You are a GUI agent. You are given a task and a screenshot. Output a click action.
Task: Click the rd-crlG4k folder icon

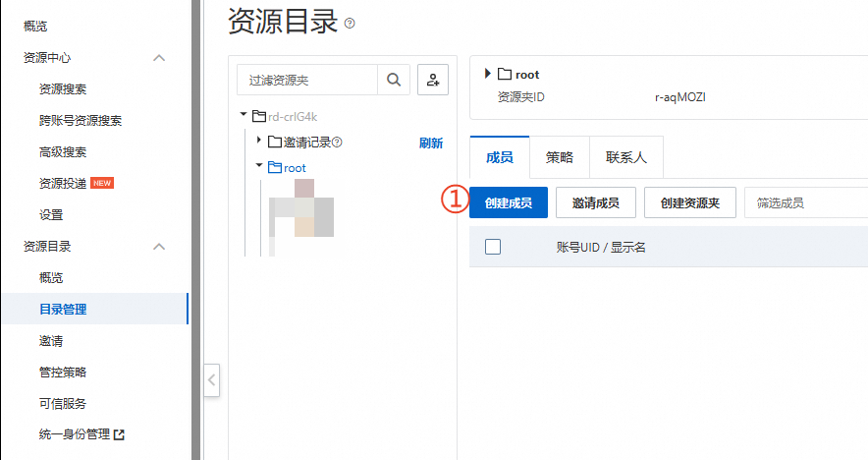point(259,116)
